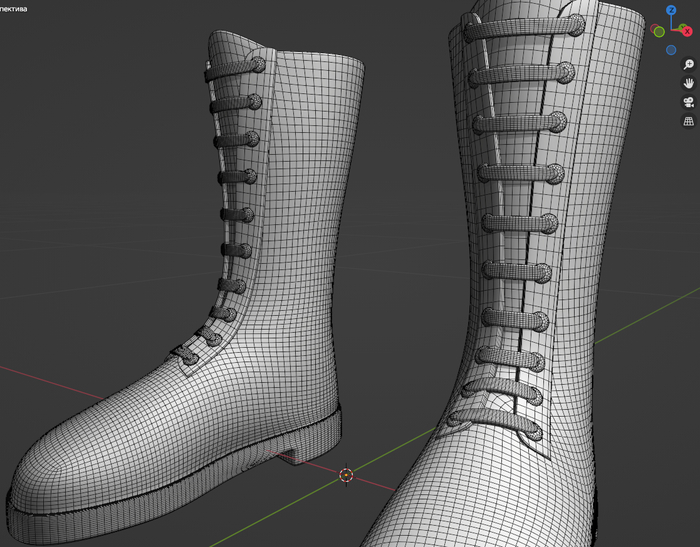Click the 3D cursor at world origin
This screenshot has height=547, width=700.
346,475
